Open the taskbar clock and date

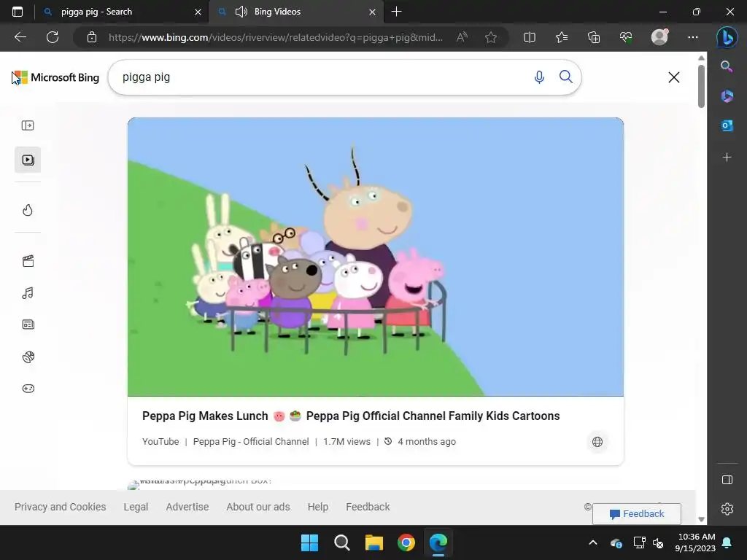pos(695,542)
